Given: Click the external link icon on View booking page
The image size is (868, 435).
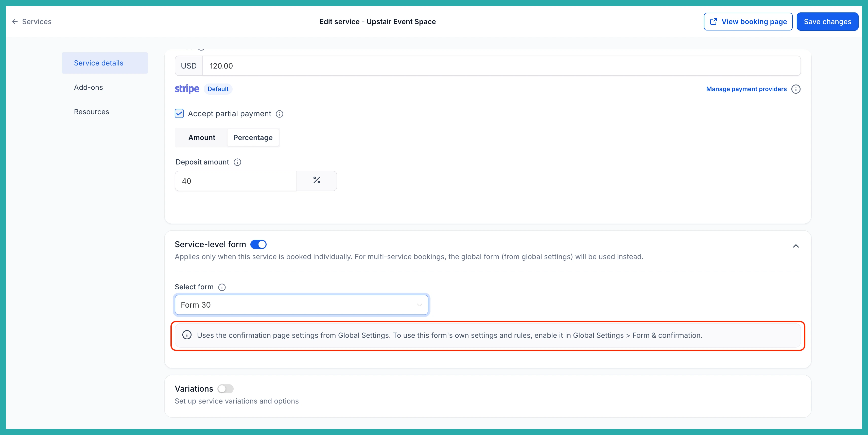Looking at the screenshot, I should point(713,22).
